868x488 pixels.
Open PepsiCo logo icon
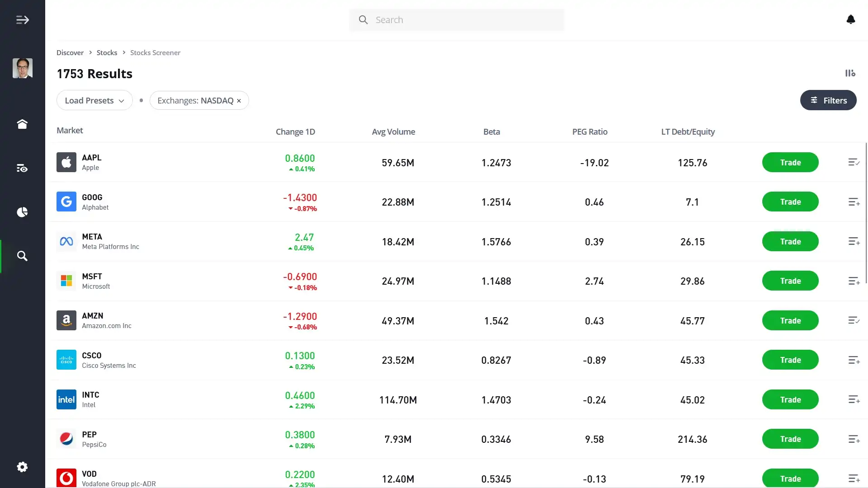[x=66, y=439]
